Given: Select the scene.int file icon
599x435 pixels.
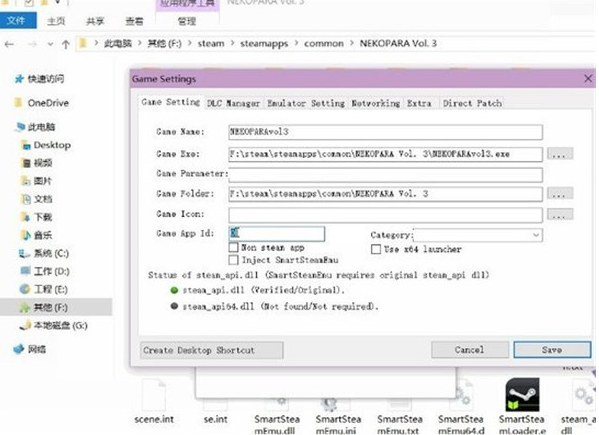Looking at the screenshot, I should pyautogui.click(x=154, y=395).
